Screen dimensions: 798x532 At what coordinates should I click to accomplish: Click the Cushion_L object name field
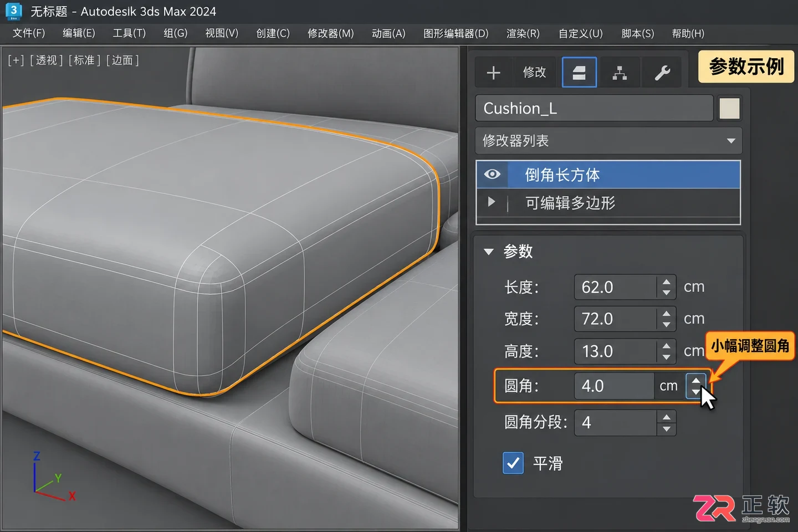point(594,108)
